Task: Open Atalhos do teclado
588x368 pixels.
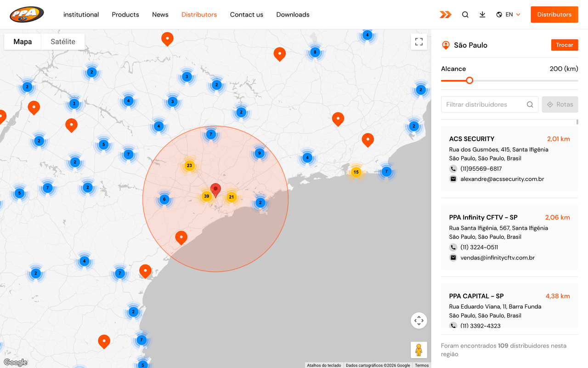Action: tap(324, 365)
